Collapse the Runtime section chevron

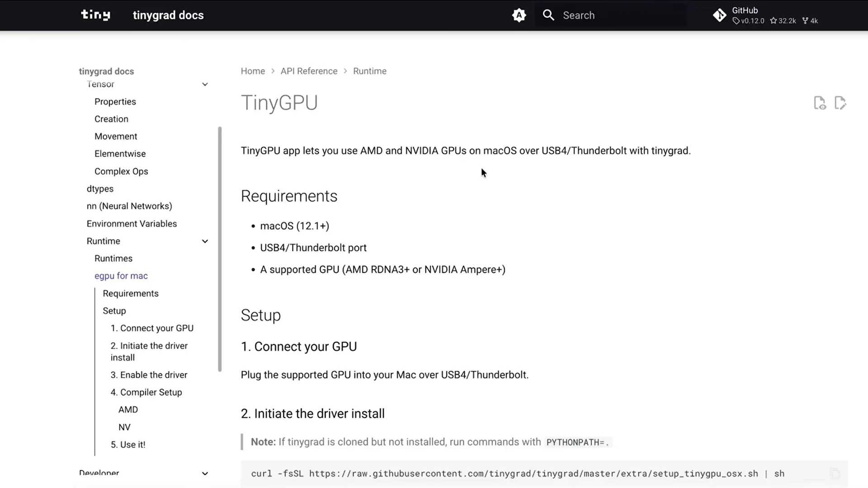[x=205, y=242]
